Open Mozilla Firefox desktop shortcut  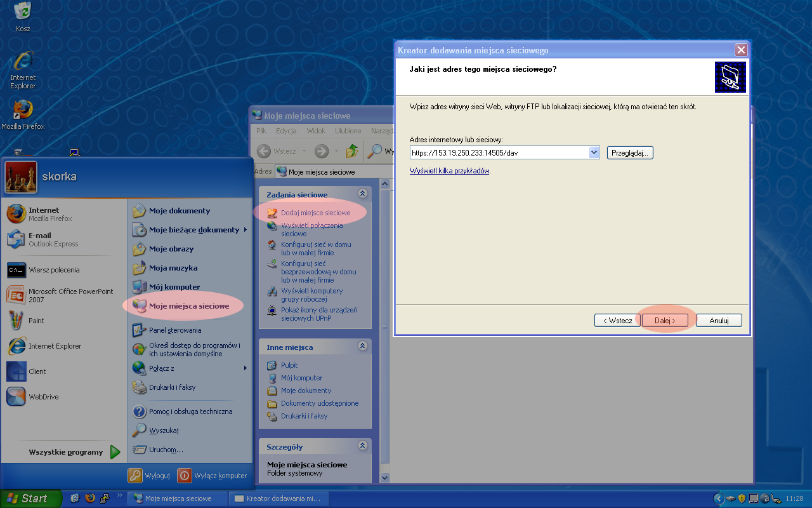23,114
